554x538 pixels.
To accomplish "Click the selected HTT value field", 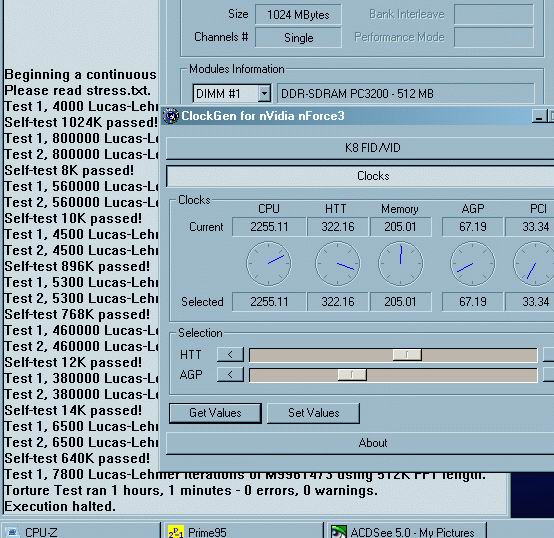I will (337, 302).
